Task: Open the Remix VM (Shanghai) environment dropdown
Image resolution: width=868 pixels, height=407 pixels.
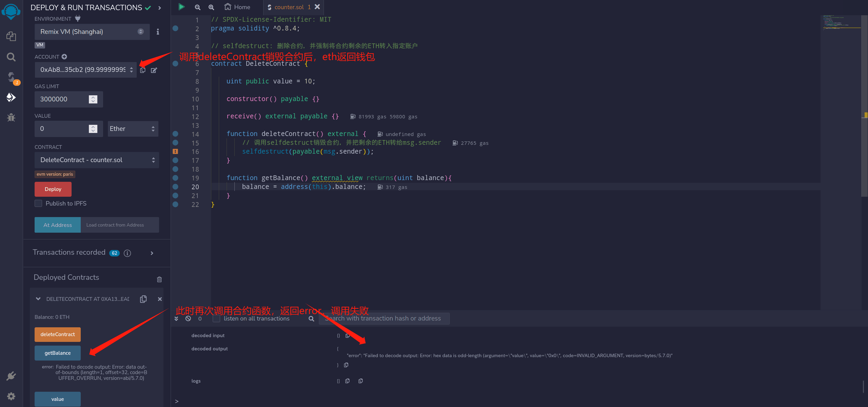Action: click(92, 32)
